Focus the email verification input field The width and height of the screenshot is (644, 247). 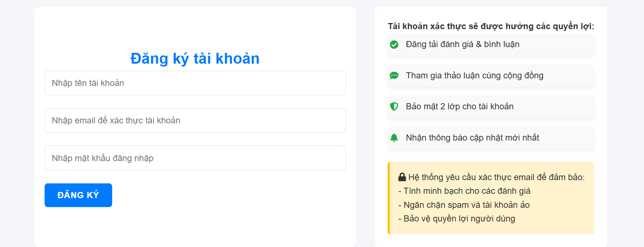195,120
